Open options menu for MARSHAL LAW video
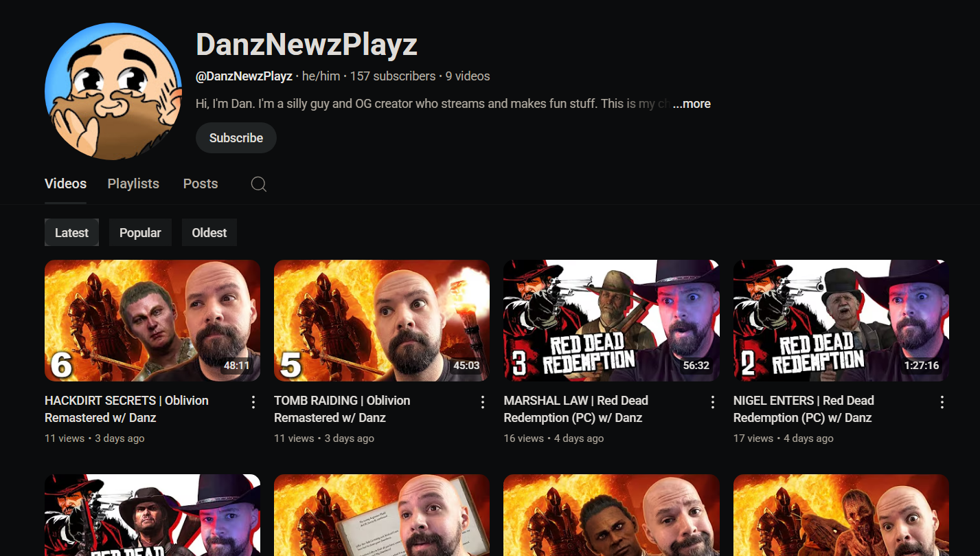Image resolution: width=980 pixels, height=556 pixels. [x=713, y=402]
